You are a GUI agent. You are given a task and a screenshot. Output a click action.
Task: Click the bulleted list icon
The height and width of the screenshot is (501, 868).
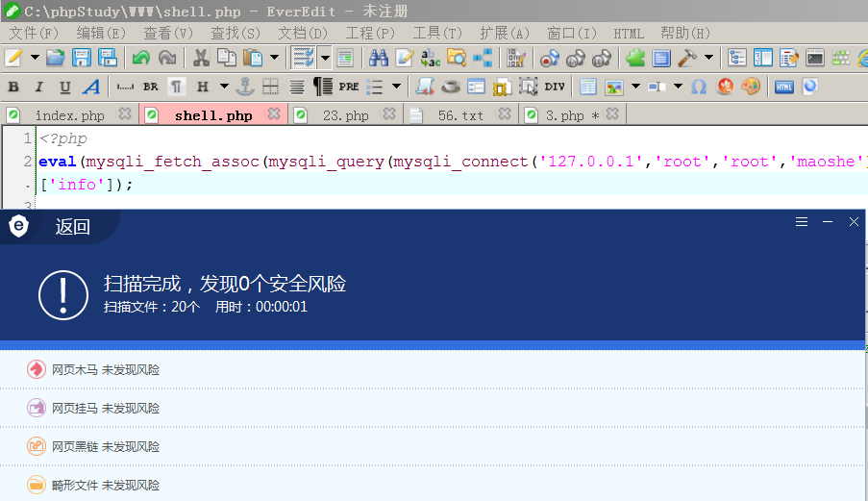pos(375,87)
